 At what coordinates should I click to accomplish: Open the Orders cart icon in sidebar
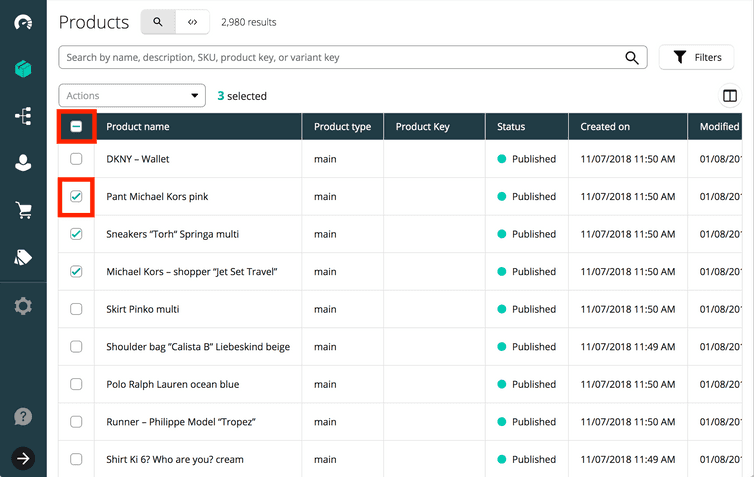pos(23,210)
